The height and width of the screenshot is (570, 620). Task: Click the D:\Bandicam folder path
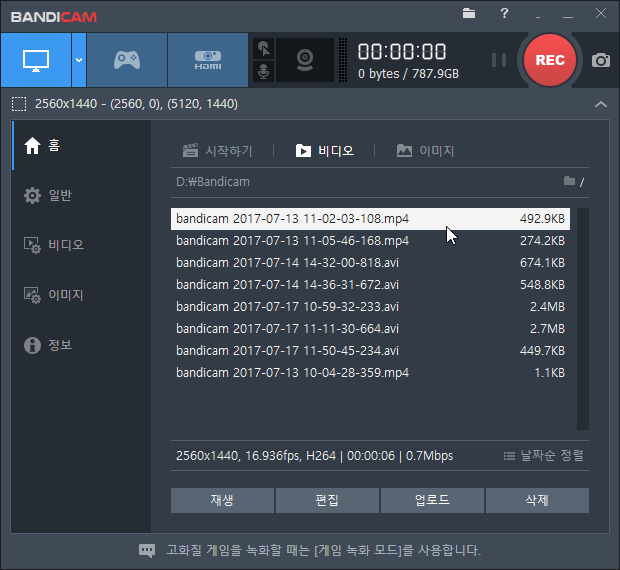coord(213,182)
